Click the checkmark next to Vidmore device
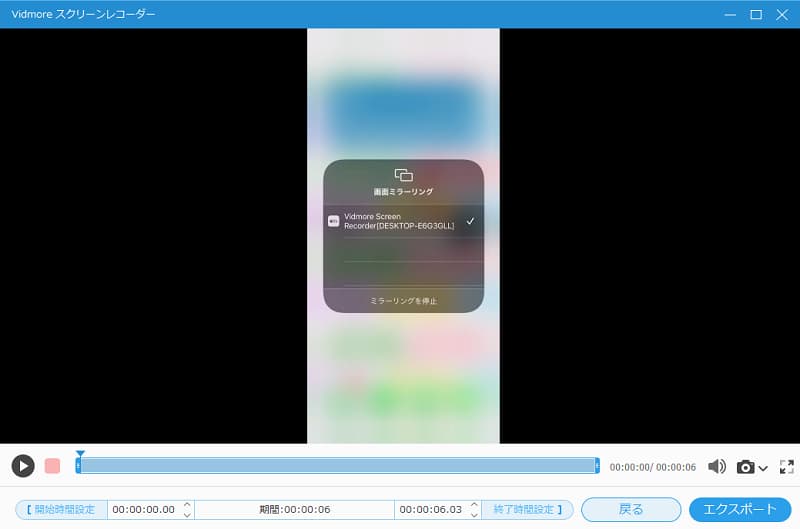The width and height of the screenshot is (800, 529). 470,221
